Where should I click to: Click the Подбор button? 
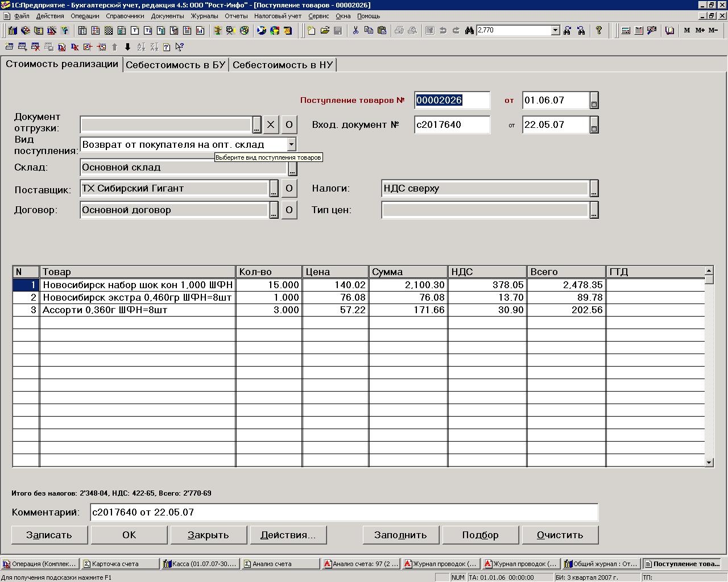(x=480, y=535)
